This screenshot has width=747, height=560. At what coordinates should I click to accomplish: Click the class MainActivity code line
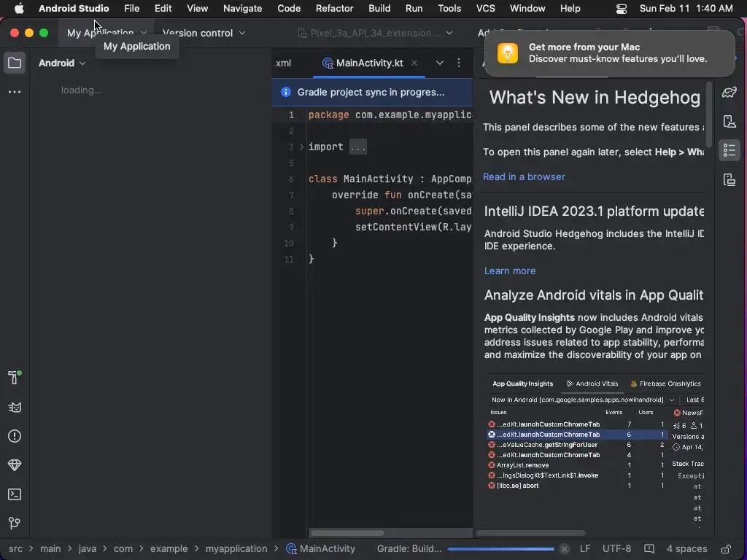(x=390, y=179)
